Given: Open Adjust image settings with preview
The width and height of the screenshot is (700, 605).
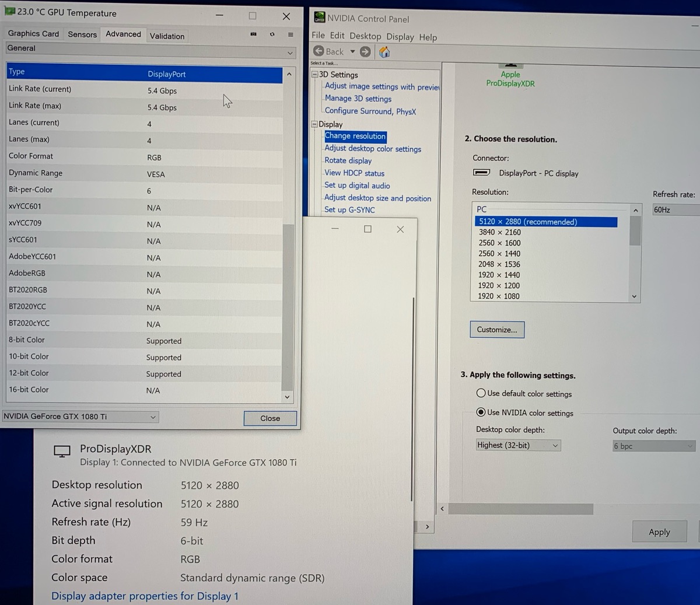Looking at the screenshot, I should (x=382, y=86).
